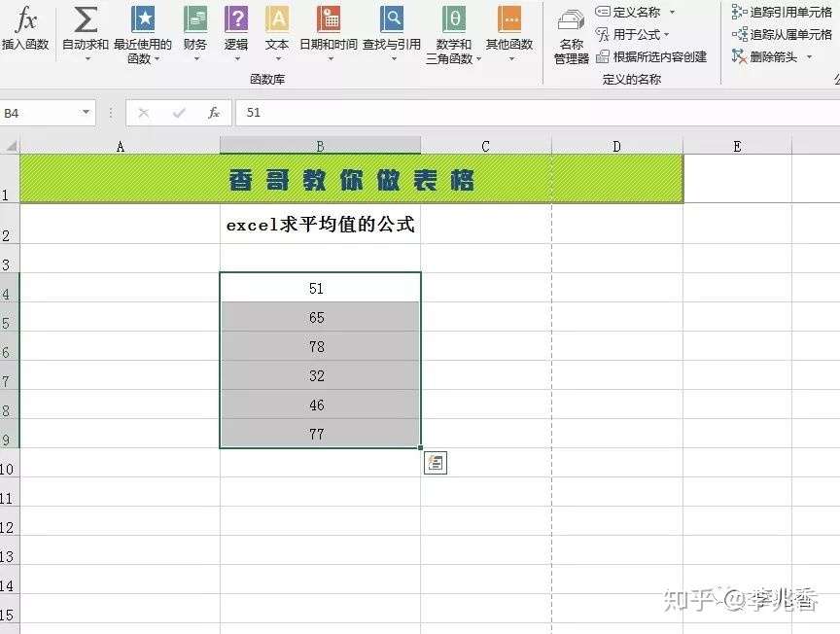This screenshot has width=840, height=634.
Task: Click 定义名称 button
Action: coord(628,12)
